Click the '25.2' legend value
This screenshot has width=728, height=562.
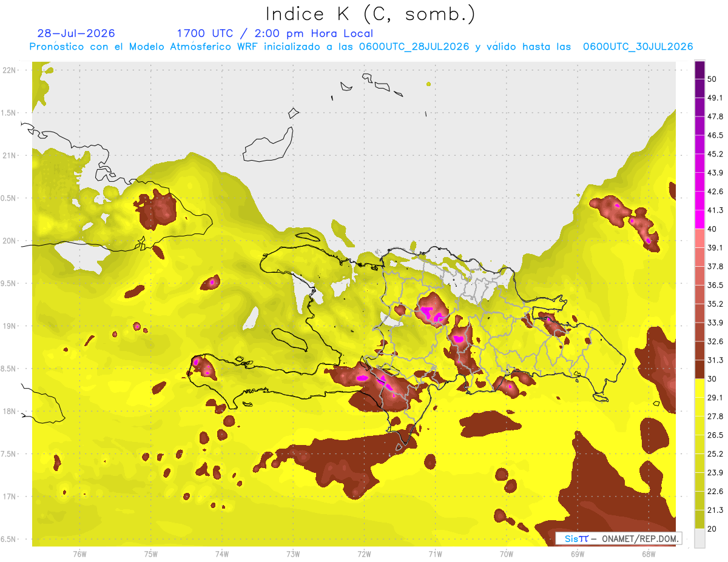715,454
